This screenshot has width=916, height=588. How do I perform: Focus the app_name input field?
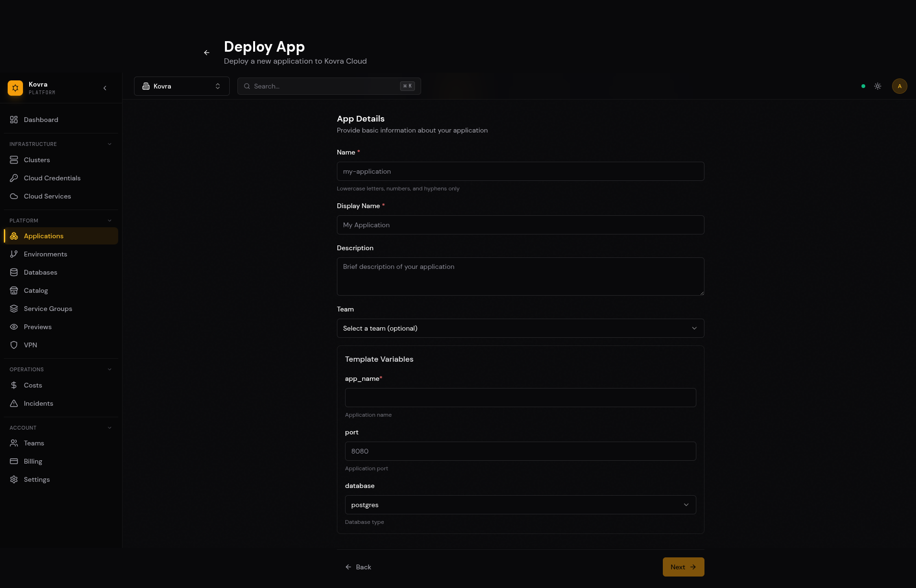[520, 398]
